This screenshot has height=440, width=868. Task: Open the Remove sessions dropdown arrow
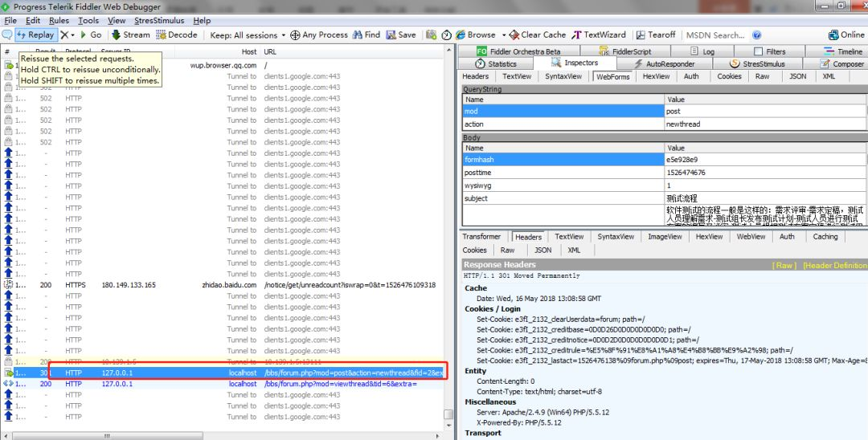point(73,35)
